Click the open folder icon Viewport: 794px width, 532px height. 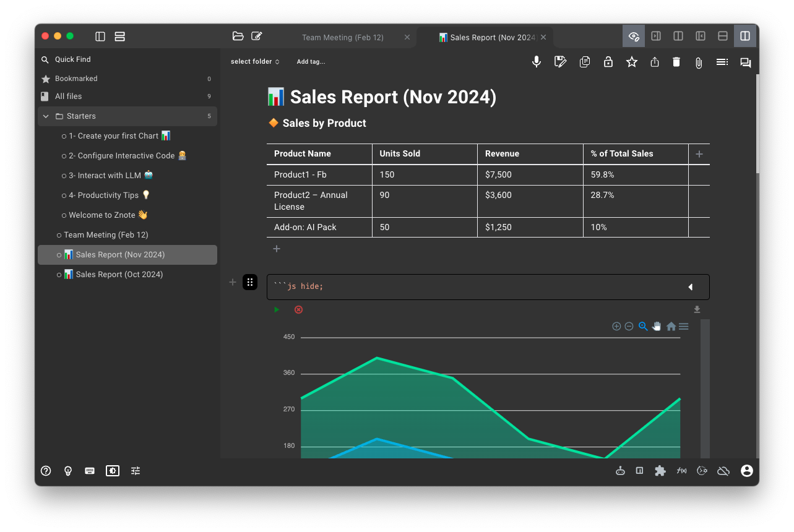pyautogui.click(x=238, y=36)
